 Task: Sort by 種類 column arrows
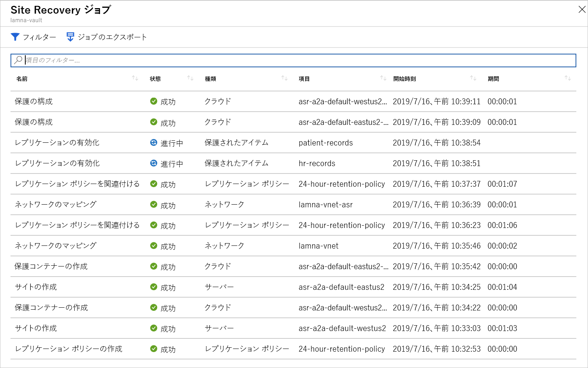284,78
